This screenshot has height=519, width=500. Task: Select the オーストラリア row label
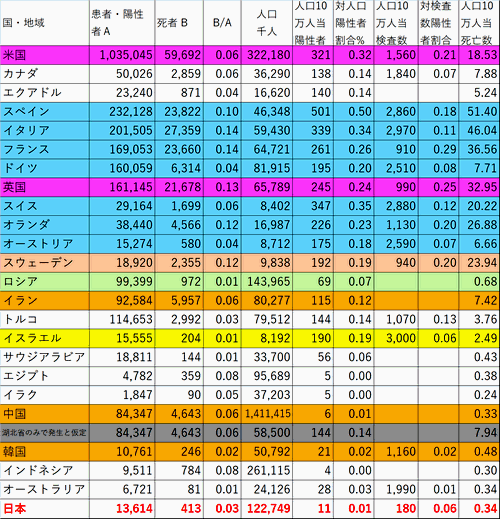point(45,490)
